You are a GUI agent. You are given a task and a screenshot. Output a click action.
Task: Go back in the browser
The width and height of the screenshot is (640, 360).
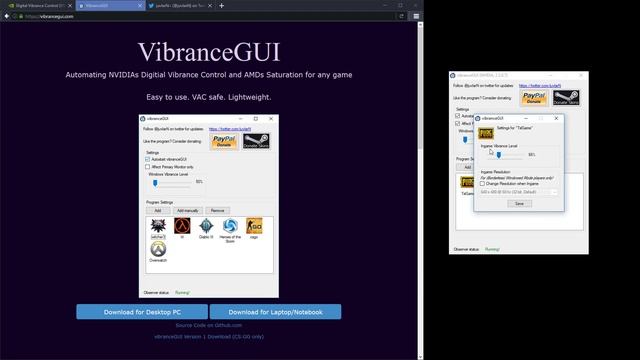7,16
